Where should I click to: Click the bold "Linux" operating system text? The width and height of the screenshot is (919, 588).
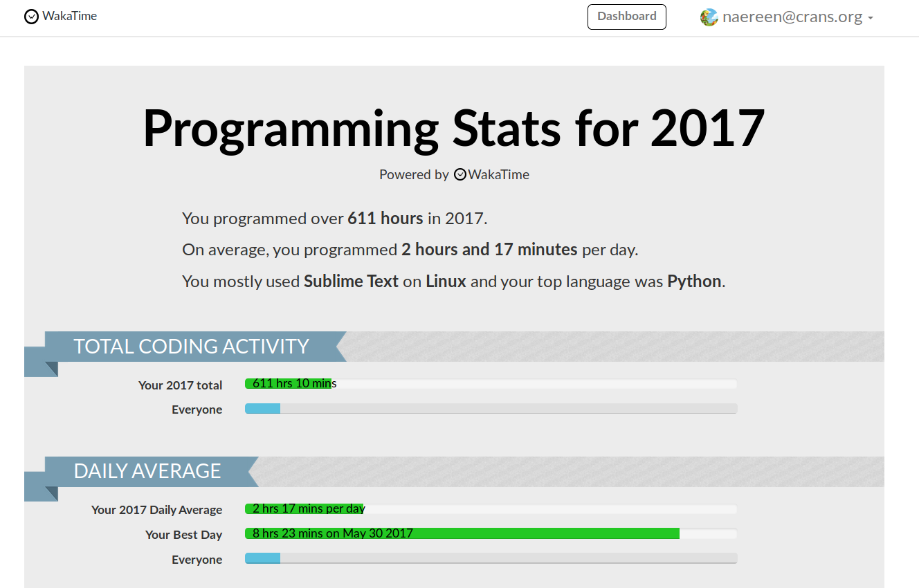pos(446,282)
